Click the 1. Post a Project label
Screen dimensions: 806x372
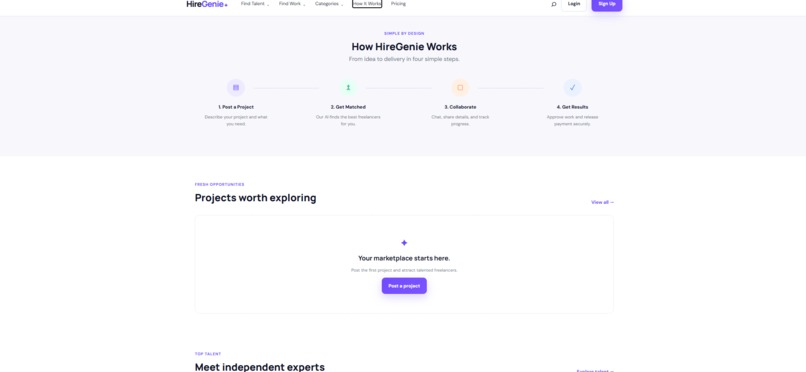coord(236,107)
